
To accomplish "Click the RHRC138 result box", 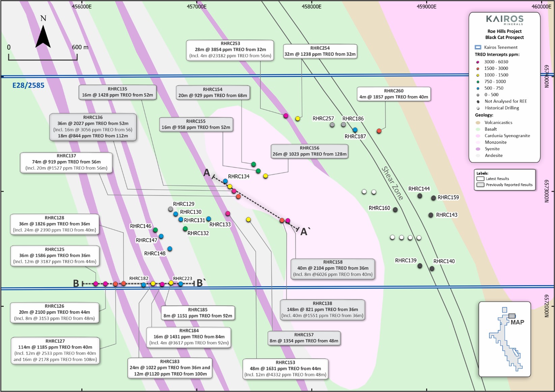I will 322,309.
